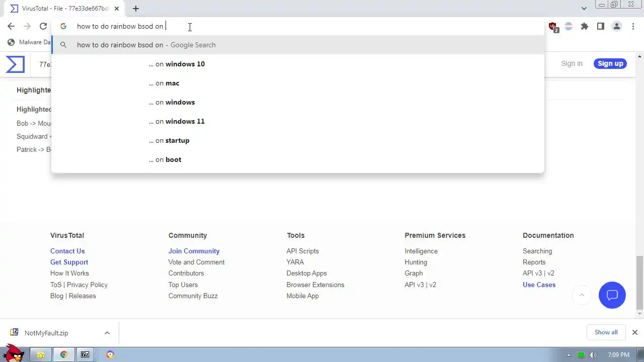Open the blue chat bubble button

(x=612, y=295)
